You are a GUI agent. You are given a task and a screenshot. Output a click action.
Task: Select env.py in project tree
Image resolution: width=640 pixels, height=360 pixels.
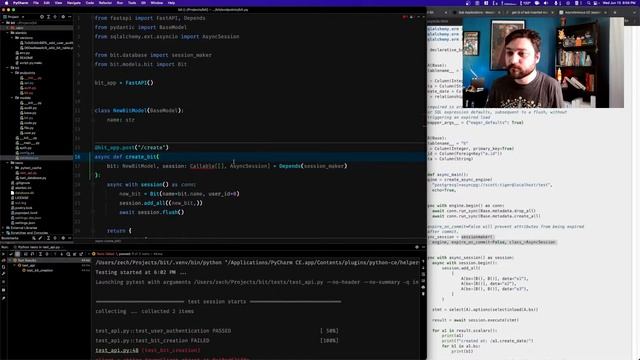[x=24, y=53]
